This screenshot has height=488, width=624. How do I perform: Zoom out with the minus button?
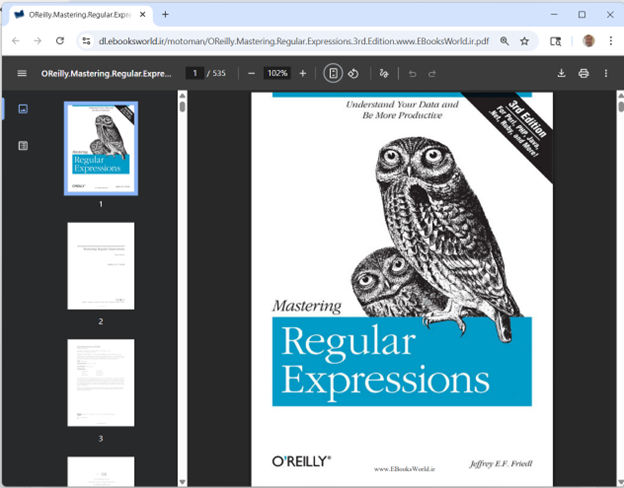[251, 74]
